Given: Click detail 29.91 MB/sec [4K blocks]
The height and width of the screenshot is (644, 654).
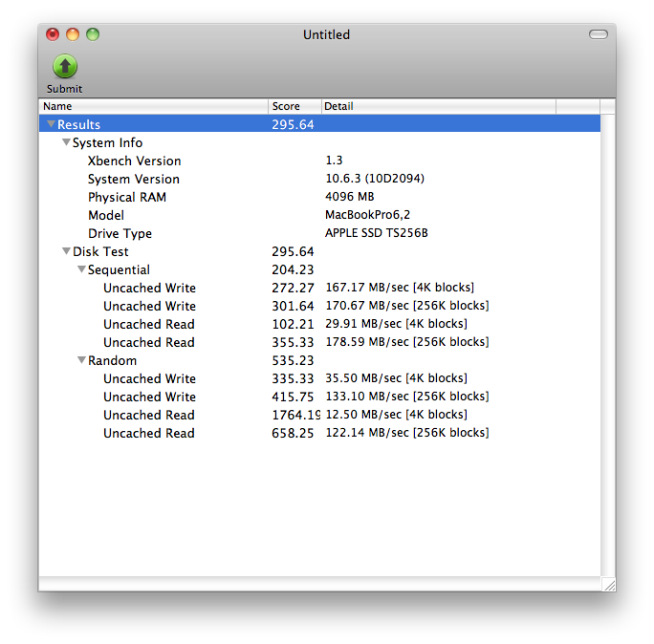Looking at the screenshot, I should 396,324.
